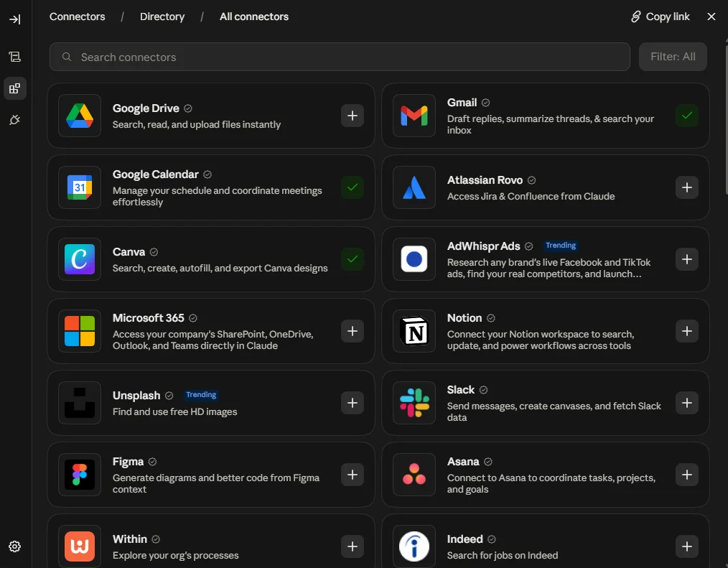Open the Microsoft 365 connector title
Viewport: 728px width, 568px height.
point(148,317)
